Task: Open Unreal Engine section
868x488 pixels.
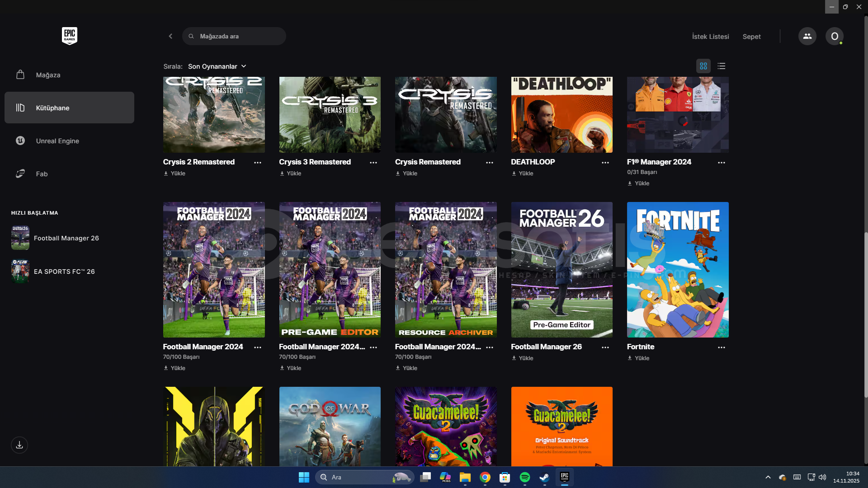Action: [x=57, y=141]
